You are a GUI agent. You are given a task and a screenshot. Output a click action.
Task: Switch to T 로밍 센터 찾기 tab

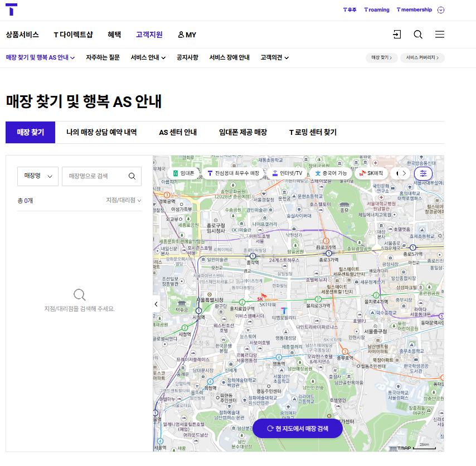pyautogui.click(x=313, y=132)
